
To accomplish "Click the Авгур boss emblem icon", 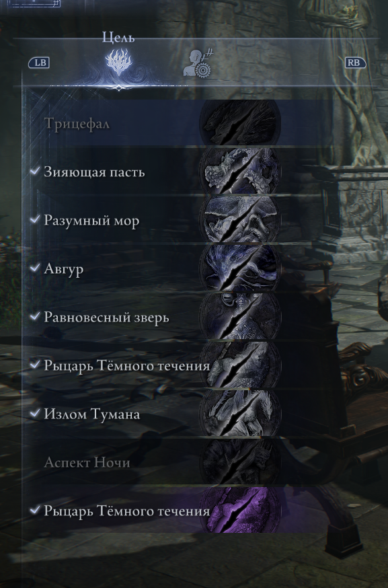I will (x=241, y=268).
